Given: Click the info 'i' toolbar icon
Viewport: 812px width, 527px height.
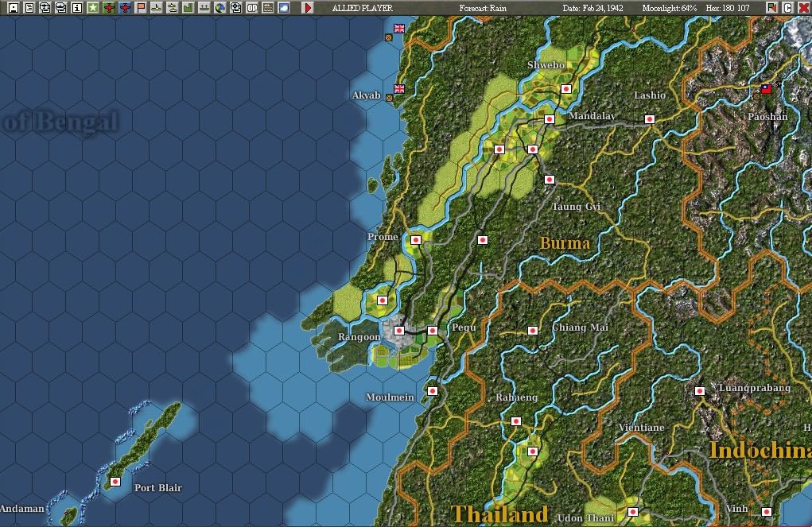Looking at the screenshot, I should (x=76, y=8).
